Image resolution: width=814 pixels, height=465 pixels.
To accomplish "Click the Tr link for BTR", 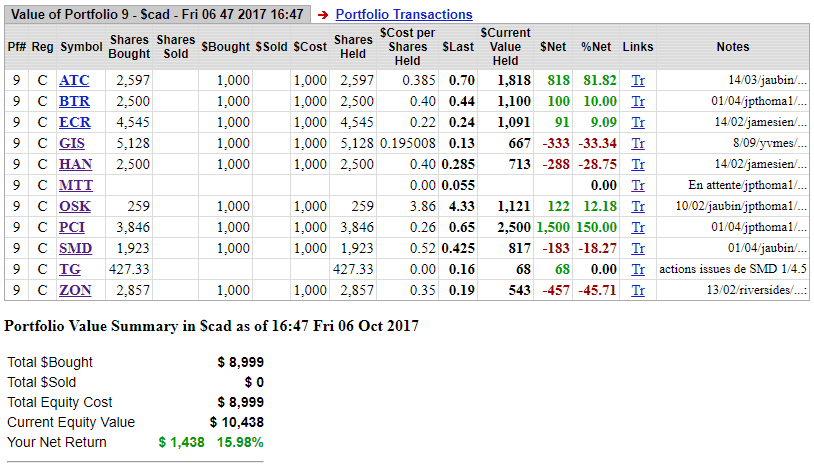I will pos(638,101).
